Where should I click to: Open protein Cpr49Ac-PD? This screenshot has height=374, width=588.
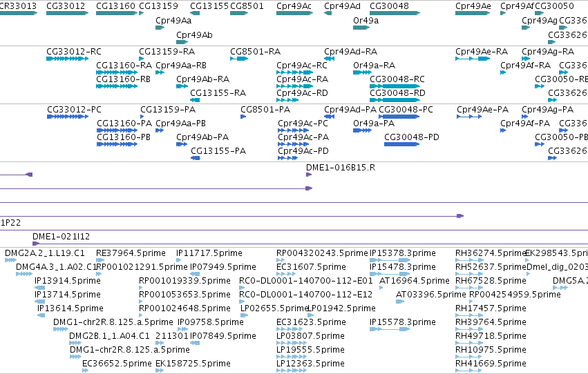coord(303,151)
